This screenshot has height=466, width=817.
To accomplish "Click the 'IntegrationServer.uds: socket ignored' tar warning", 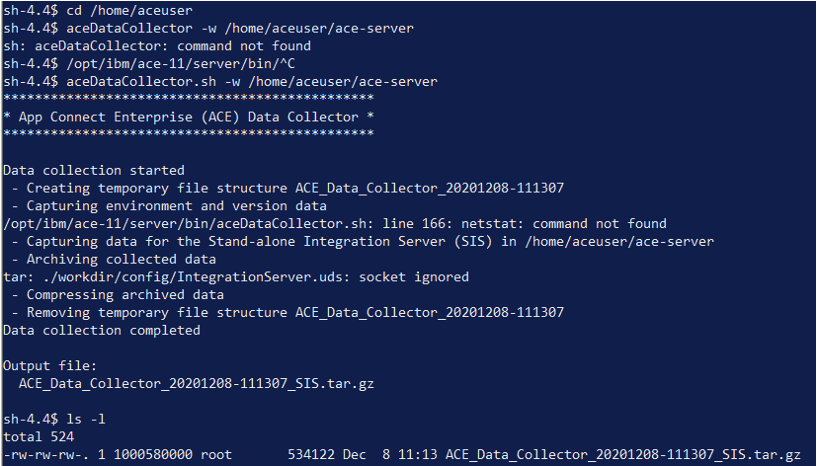I will click(323, 277).
